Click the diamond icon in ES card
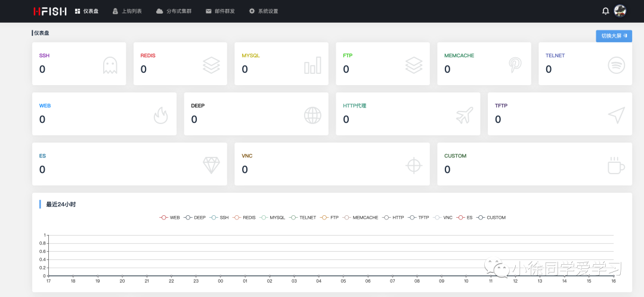 (x=212, y=165)
